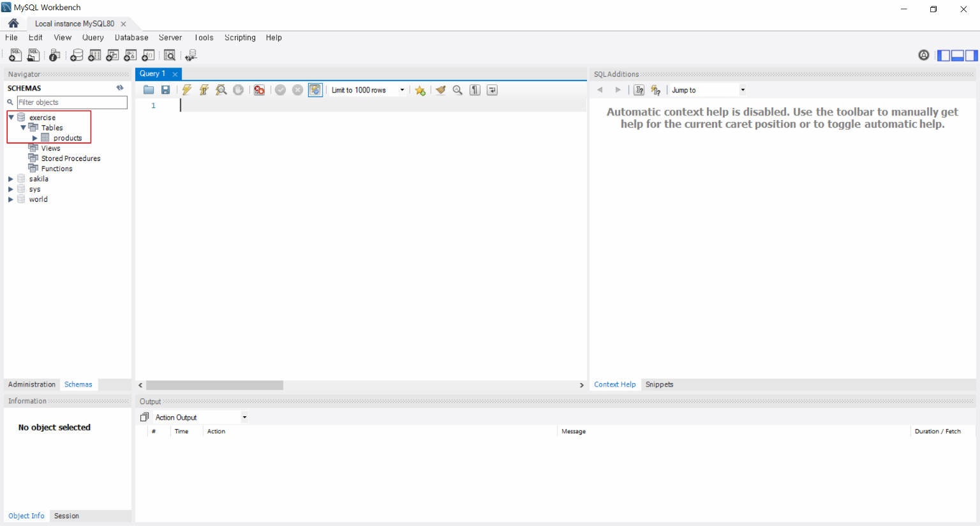The height and width of the screenshot is (526, 980).
Task: Reconnect to DBMS icon
Action: click(x=191, y=56)
